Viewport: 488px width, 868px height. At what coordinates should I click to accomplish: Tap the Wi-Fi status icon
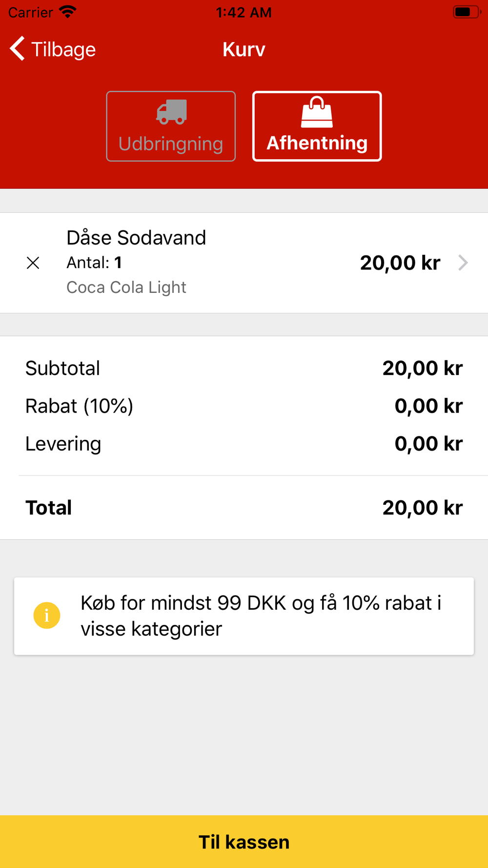pos(68,12)
